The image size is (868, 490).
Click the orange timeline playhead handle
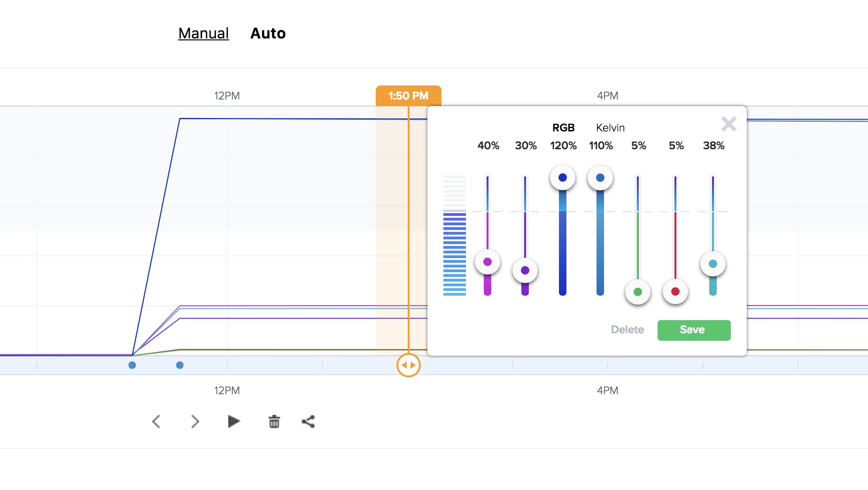click(x=409, y=365)
